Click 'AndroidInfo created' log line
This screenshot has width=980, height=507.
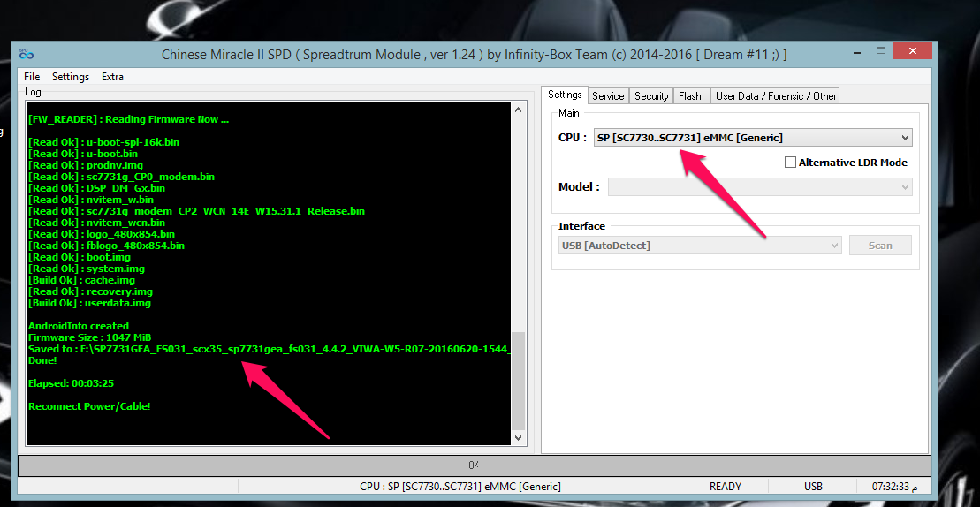pos(79,326)
